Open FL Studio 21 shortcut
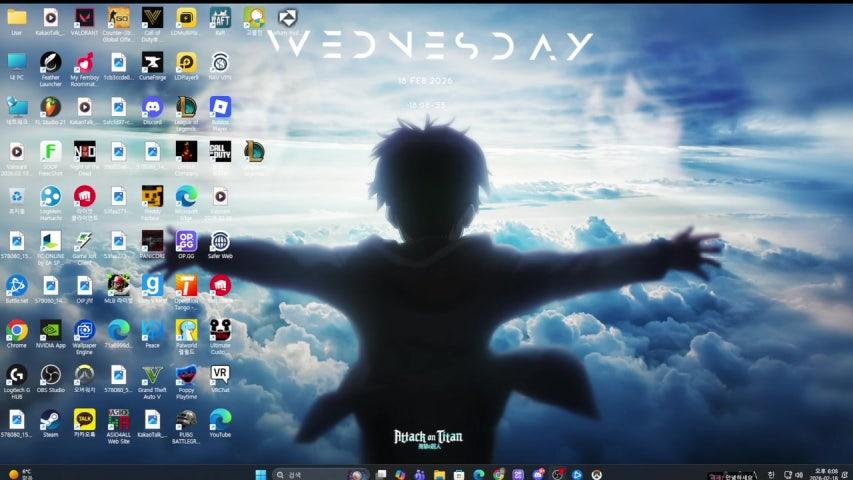The height and width of the screenshot is (480, 853). click(x=51, y=111)
